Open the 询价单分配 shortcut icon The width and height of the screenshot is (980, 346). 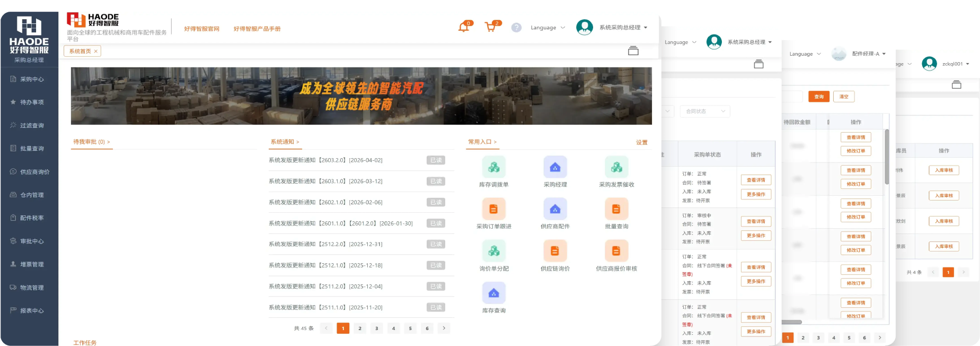tap(493, 251)
